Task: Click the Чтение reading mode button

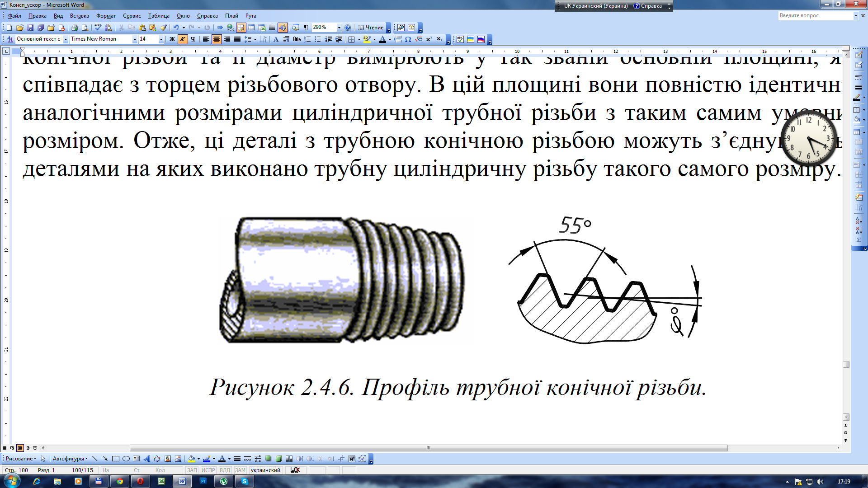Action: pos(371,28)
